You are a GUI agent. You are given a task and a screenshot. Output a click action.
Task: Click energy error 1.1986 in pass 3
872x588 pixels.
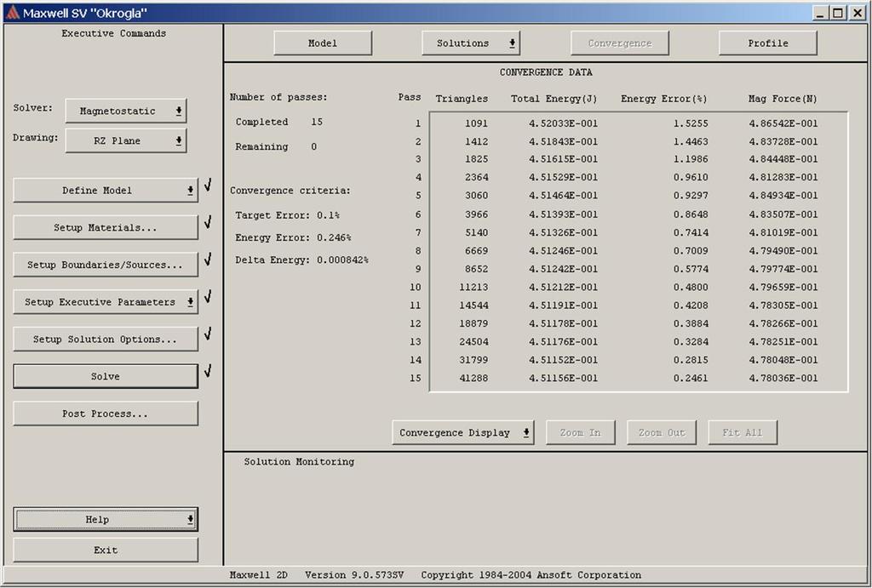coord(691,159)
